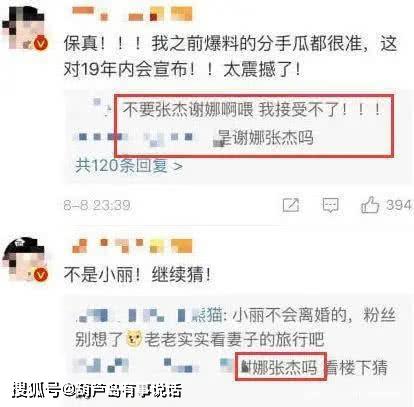Tap the comment reply bubble icon
The height and width of the screenshot is (407, 414).
[x=330, y=205]
